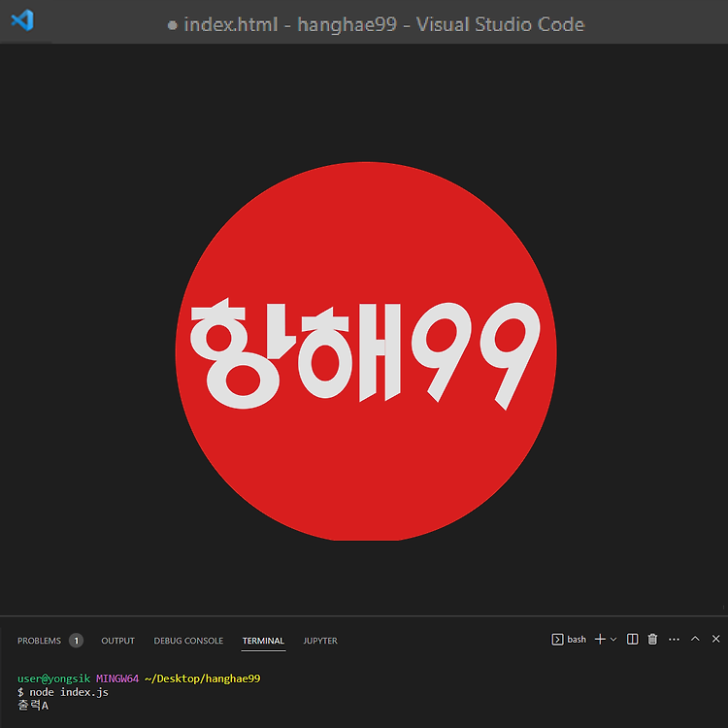The width and height of the screenshot is (728, 728).
Task: Maximize the panel with up chevron
Action: pyautogui.click(x=695, y=639)
